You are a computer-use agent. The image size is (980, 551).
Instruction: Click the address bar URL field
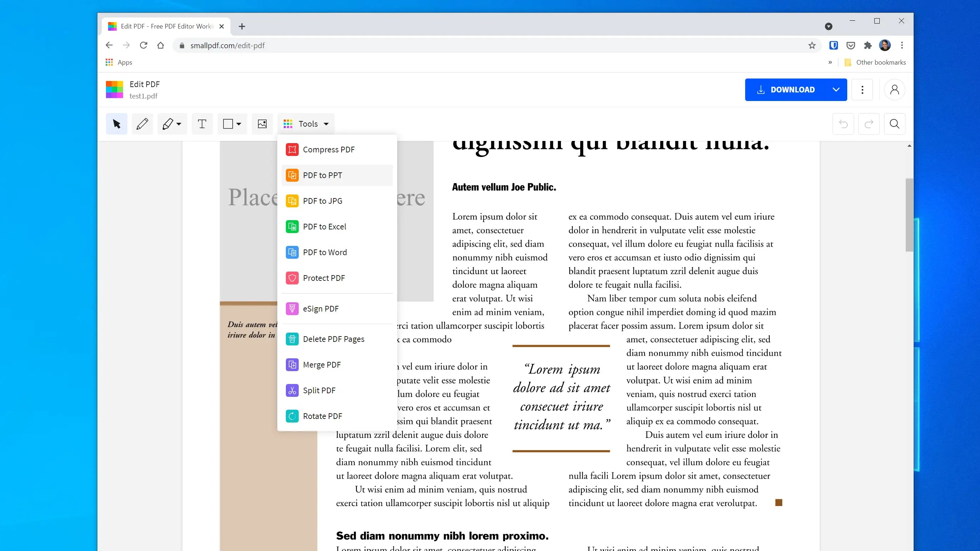click(x=456, y=46)
